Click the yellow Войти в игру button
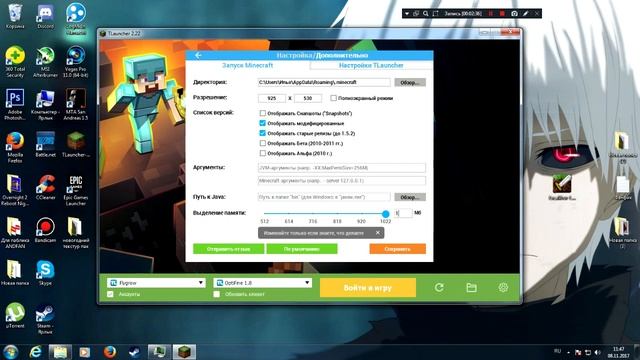 368,288
